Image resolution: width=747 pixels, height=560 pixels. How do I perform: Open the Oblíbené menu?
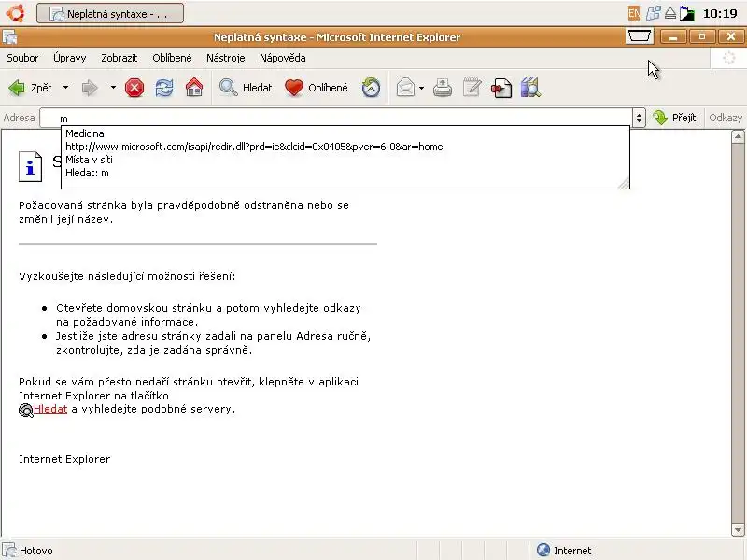(172, 58)
